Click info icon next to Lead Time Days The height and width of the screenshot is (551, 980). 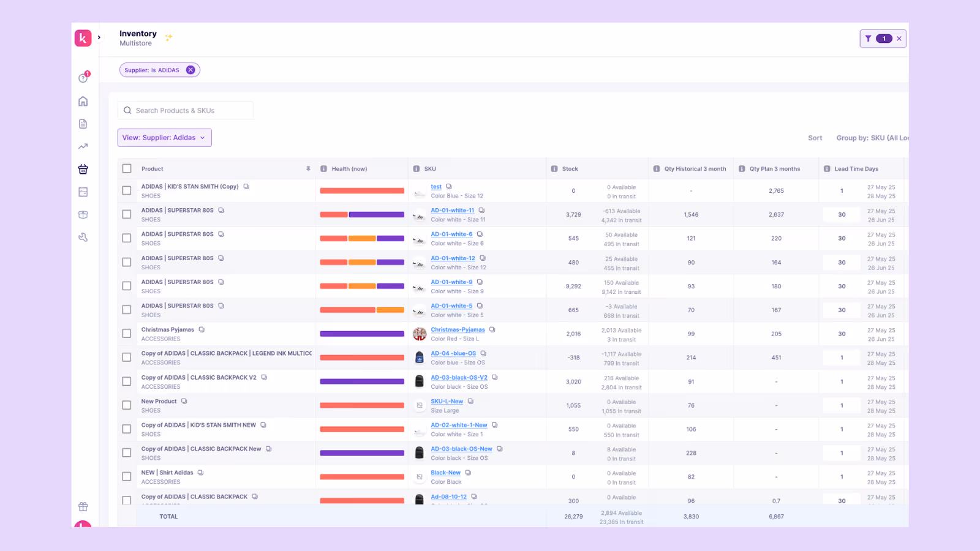pos(827,169)
